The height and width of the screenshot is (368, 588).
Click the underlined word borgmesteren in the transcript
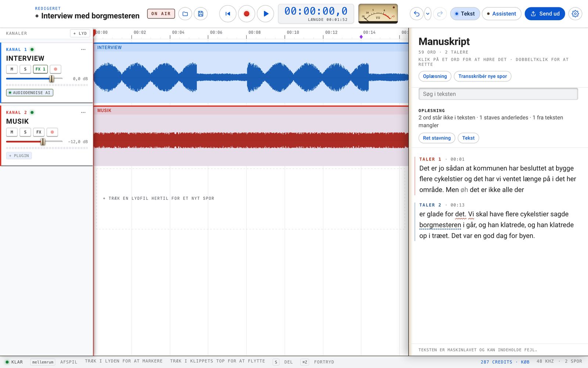(440, 225)
